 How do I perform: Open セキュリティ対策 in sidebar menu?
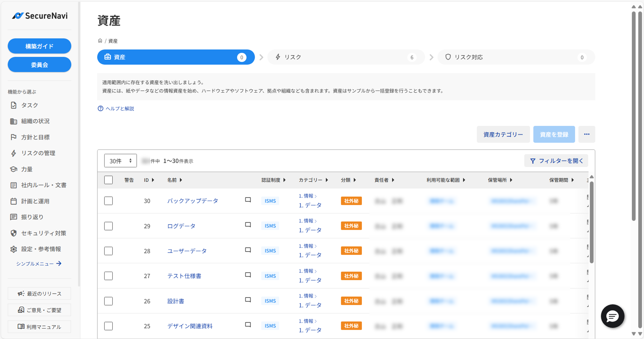pyautogui.click(x=43, y=233)
